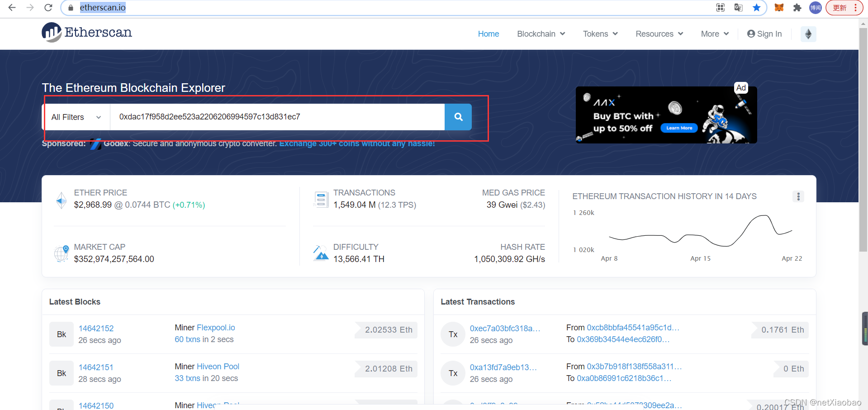This screenshot has height=410, width=868.
Task: Click the round browser profile avatar
Action: point(816,8)
